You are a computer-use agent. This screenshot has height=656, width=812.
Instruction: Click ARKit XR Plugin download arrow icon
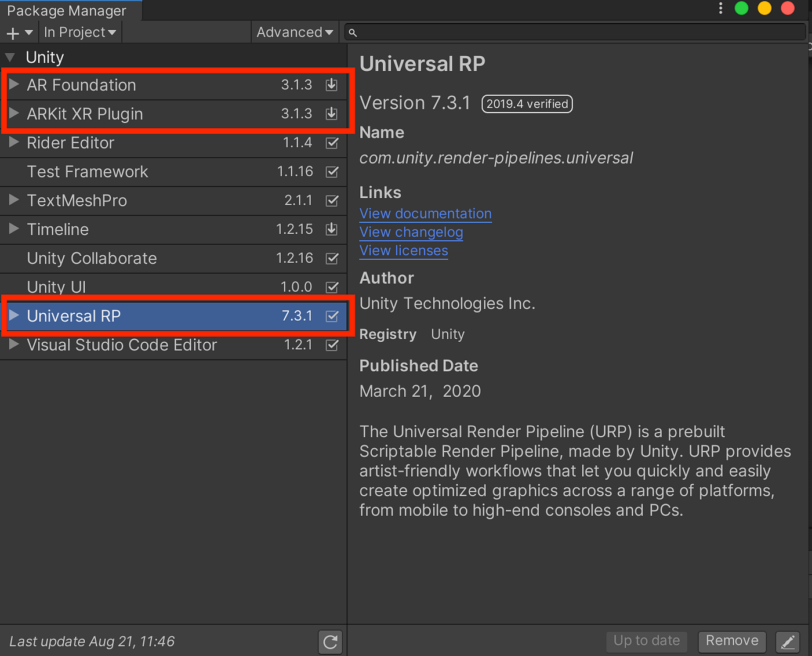point(332,114)
